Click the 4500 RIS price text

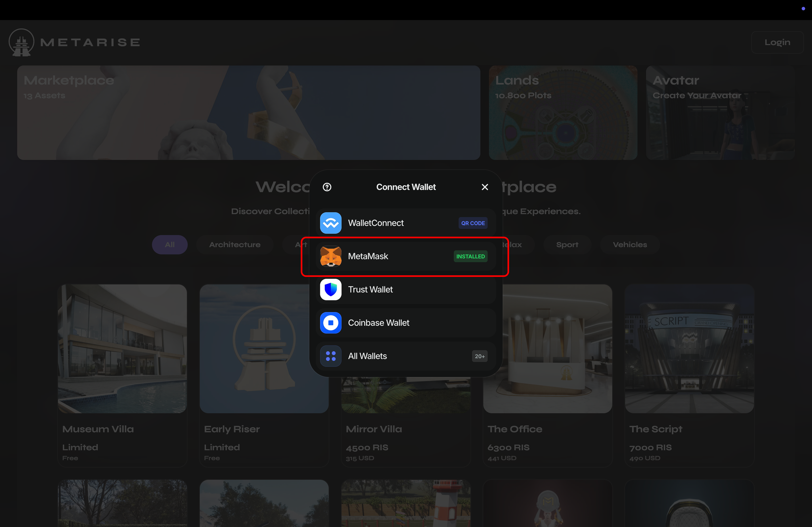click(367, 448)
